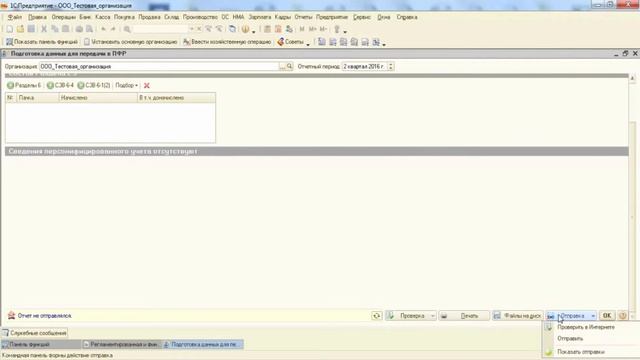
Task: Open the organization selection ellipsis button
Action: tap(282, 66)
